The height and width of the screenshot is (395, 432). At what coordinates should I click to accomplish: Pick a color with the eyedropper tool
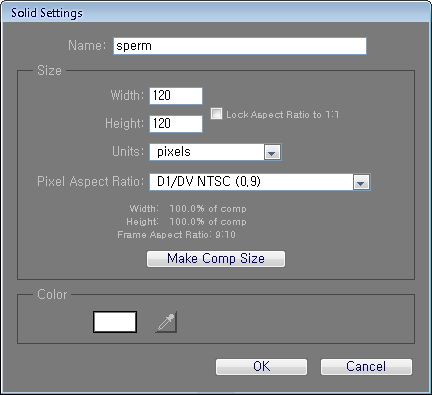166,322
